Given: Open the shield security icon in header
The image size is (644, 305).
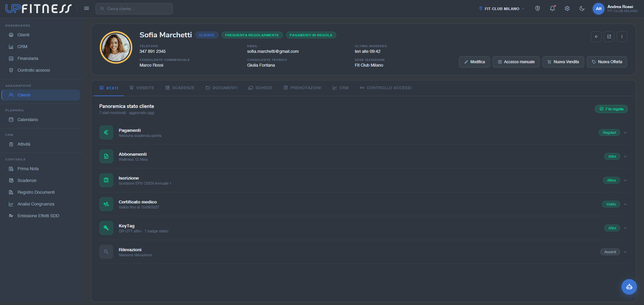Looking at the screenshot, I should click(537, 8).
